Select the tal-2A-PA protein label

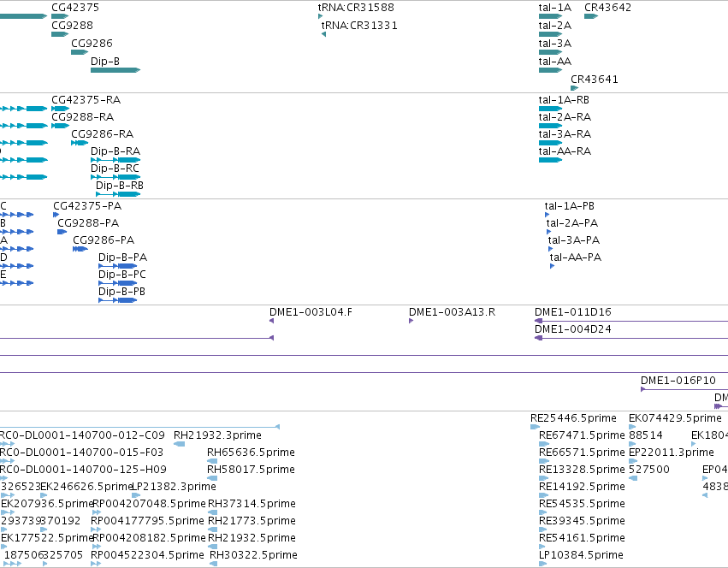572,223
